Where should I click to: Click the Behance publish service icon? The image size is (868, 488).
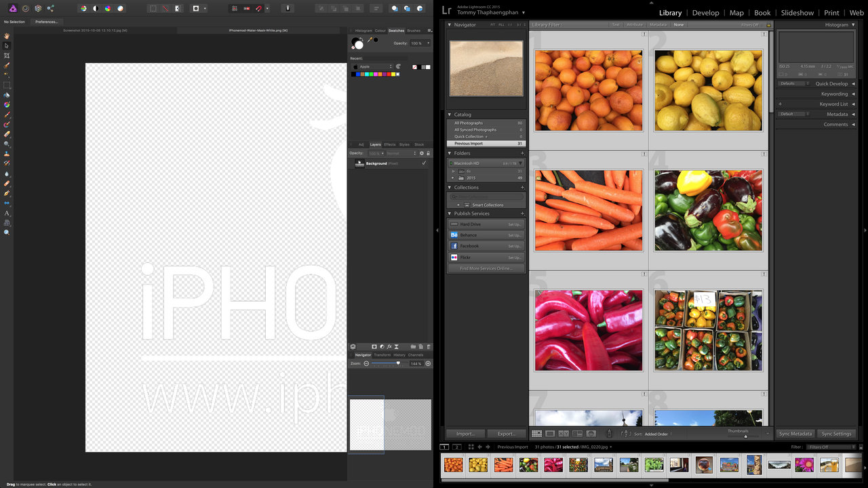[x=454, y=235]
